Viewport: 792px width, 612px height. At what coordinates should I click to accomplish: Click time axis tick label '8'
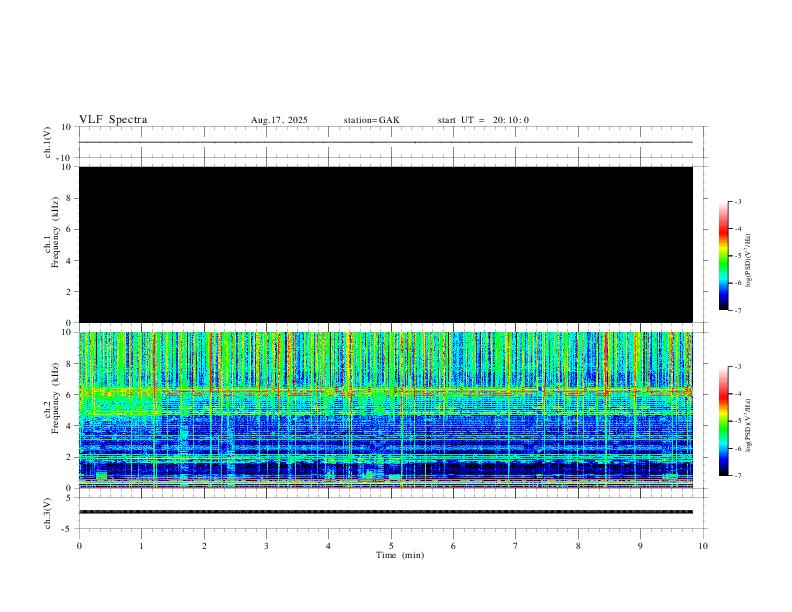click(578, 546)
